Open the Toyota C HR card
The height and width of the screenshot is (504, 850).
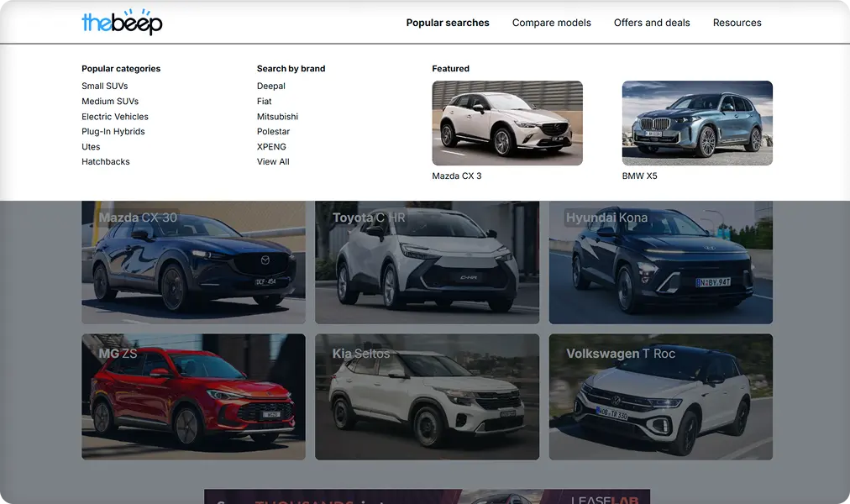[x=428, y=262]
